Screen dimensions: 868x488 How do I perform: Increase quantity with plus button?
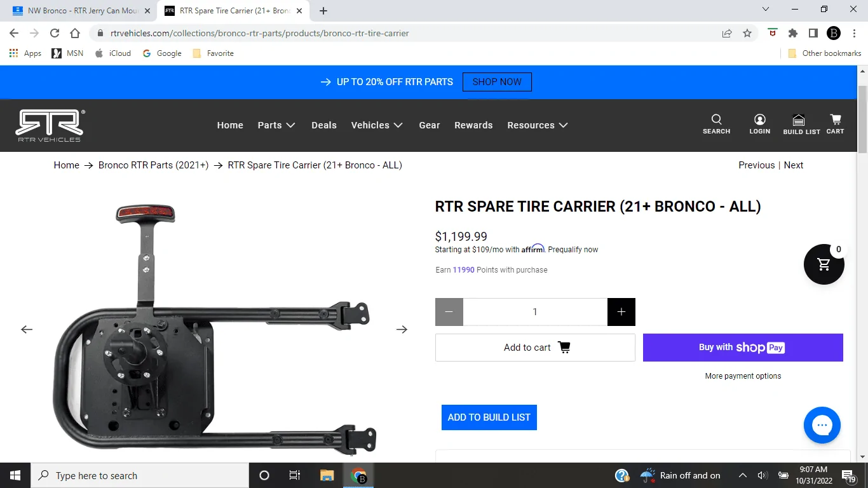(621, 312)
